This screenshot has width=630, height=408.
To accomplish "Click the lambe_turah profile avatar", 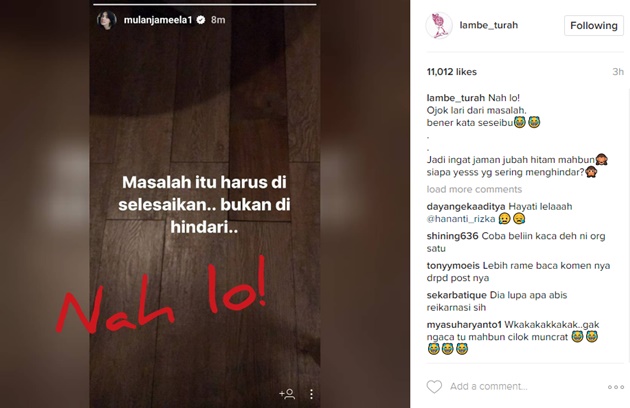I will 439,26.
